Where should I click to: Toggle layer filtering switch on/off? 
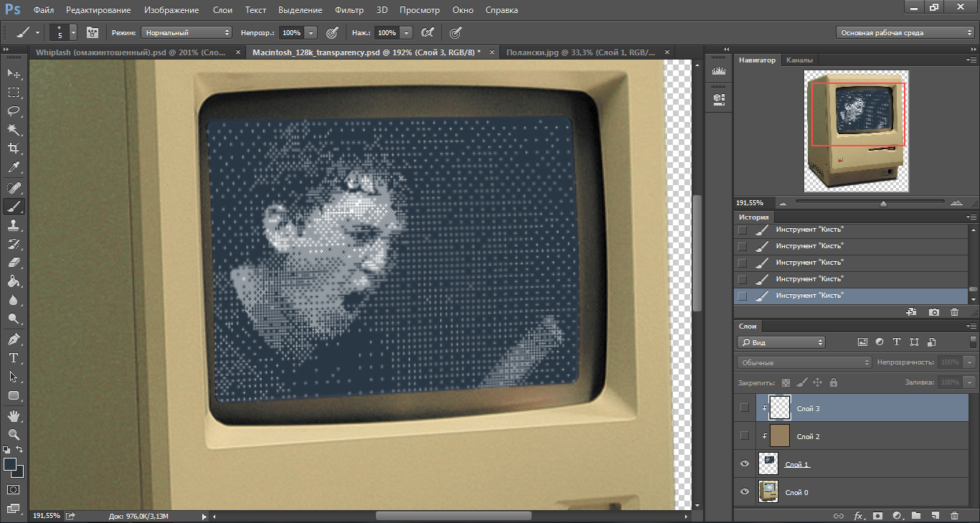point(973,342)
